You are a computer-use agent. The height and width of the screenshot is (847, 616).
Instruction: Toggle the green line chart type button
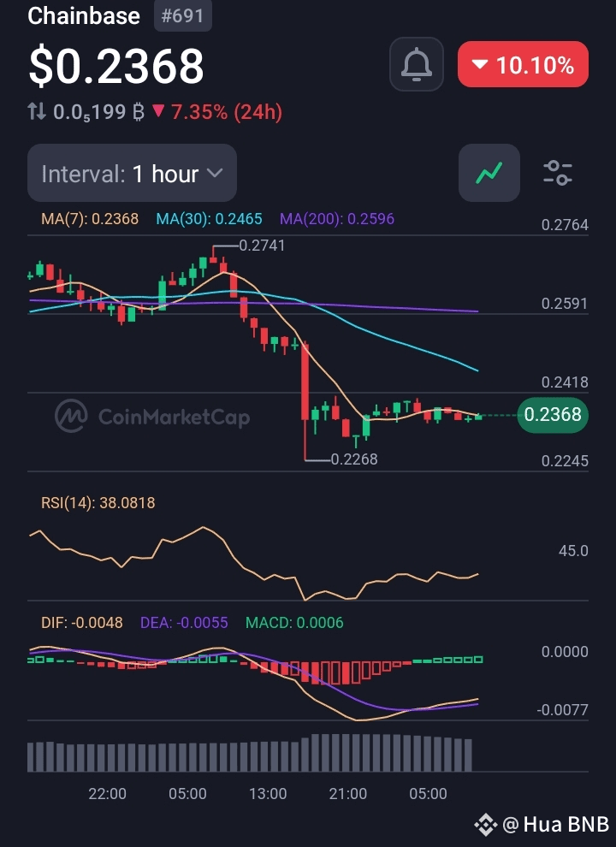pos(489,173)
